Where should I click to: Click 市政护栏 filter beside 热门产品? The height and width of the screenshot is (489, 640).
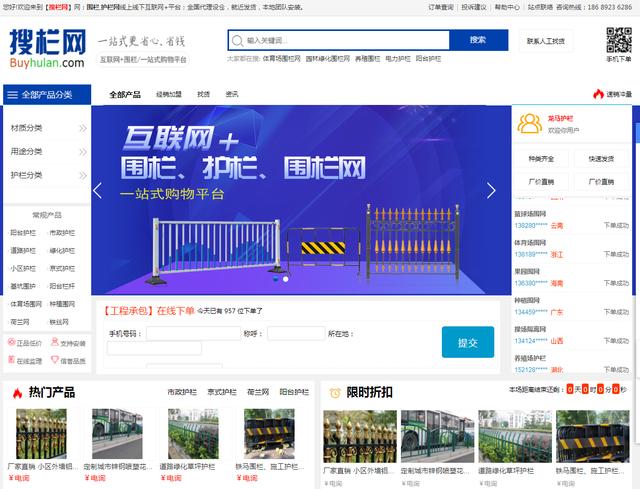coord(182,392)
